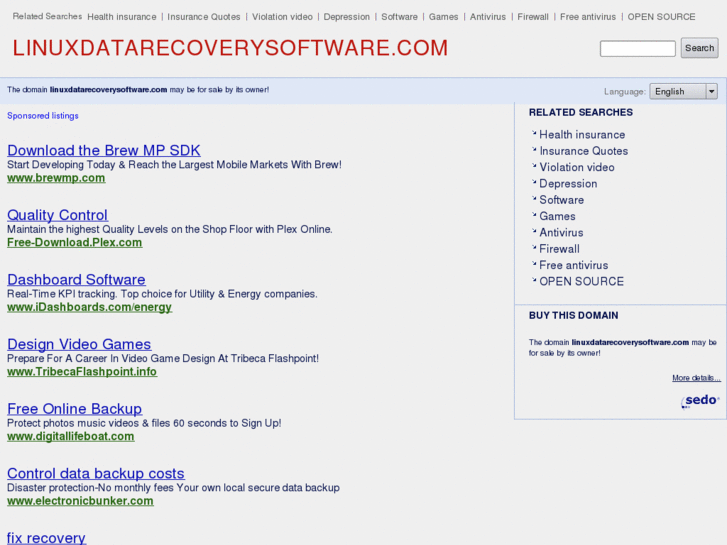
Task: Click the BUY THIS DOMAIN heading
Action: [x=574, y=316]
